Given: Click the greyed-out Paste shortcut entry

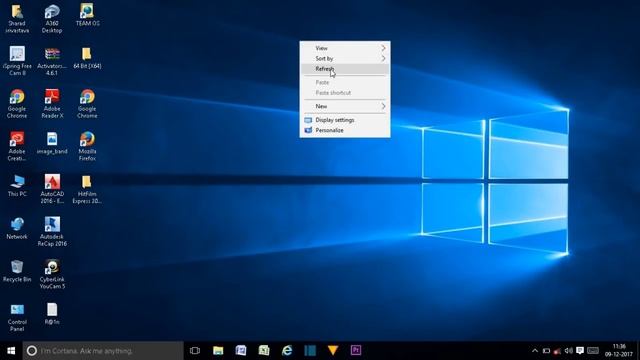Looking at the screenshot, I should 345,93.
